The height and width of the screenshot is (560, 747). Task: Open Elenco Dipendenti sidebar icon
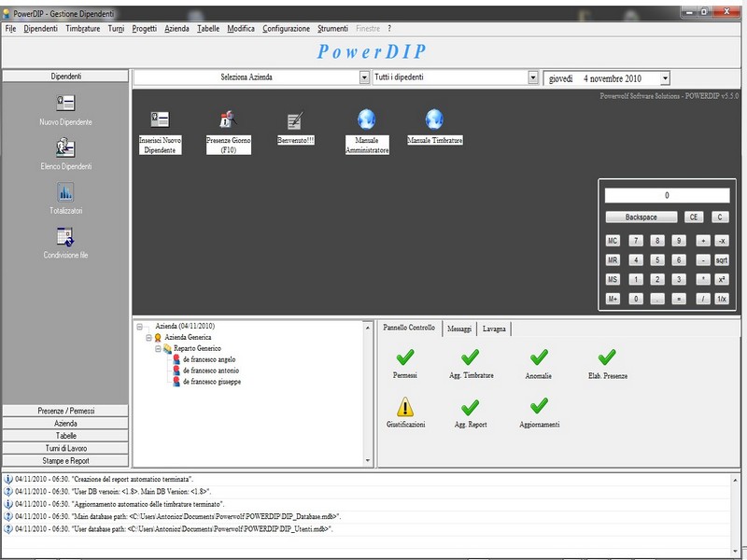[65, 147]
